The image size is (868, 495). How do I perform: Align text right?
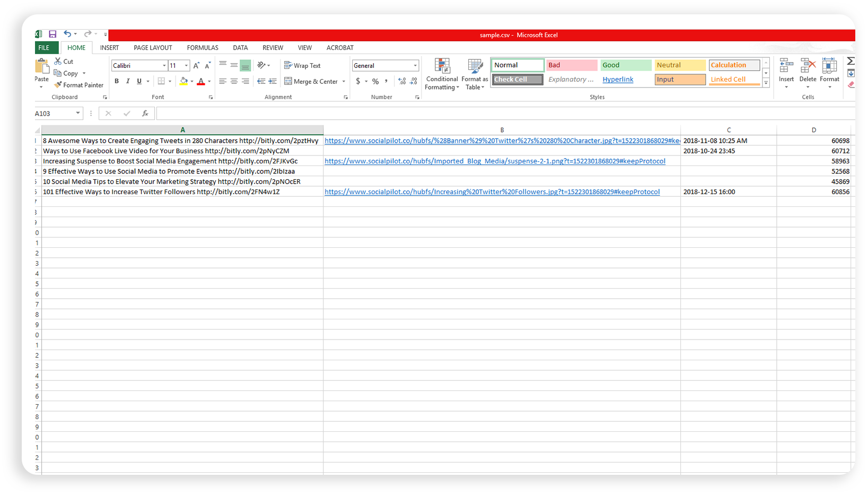click(x=245, y=81)
